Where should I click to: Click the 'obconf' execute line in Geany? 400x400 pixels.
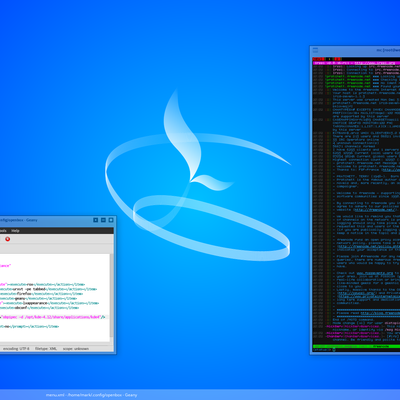pos(39,308)
